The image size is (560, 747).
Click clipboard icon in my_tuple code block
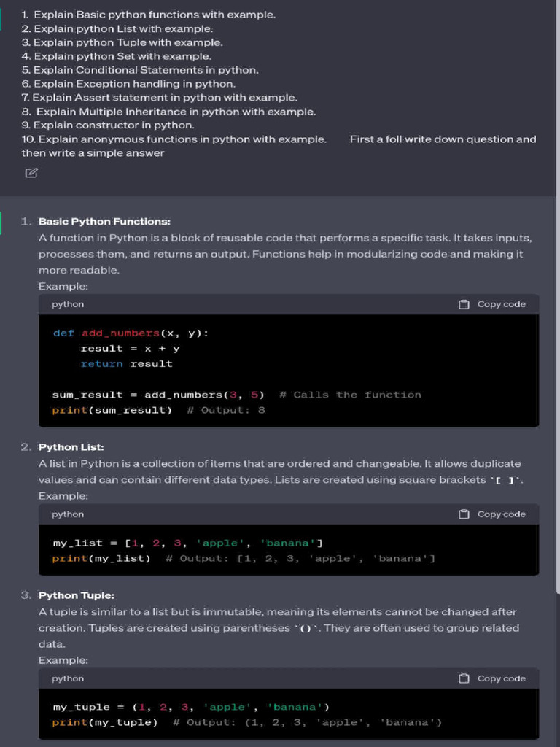pyautogui.click(x=464, y=678)
